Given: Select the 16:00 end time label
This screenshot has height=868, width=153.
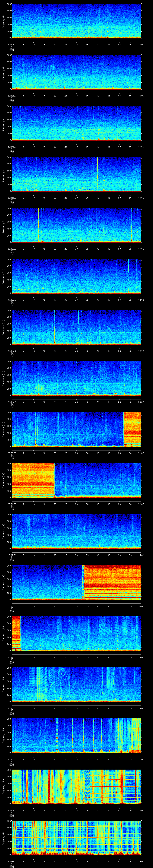Looking at the screenshot, I should (x=141, y=198).
